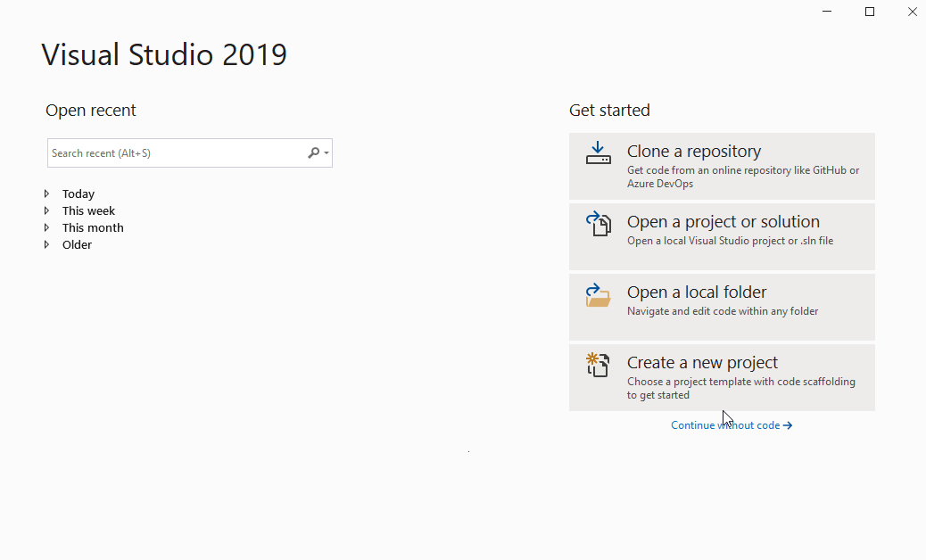Click the Visual Studio 2019 title text
926x560 pixels.
point(163,54)
